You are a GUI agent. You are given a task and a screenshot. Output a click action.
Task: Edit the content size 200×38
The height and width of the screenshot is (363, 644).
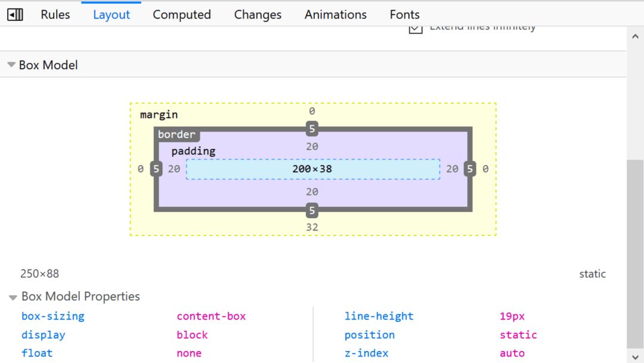[x=312, y=169]
